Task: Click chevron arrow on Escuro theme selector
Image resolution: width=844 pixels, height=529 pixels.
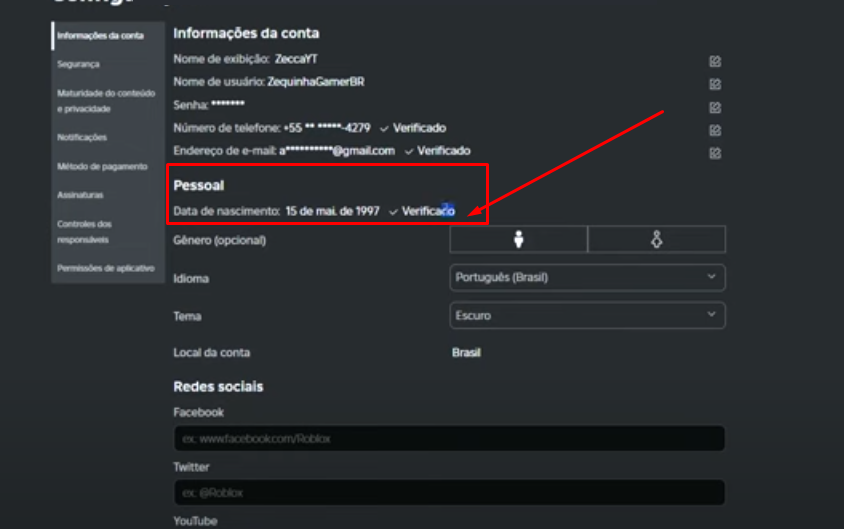Action: (x=711, y=315)
